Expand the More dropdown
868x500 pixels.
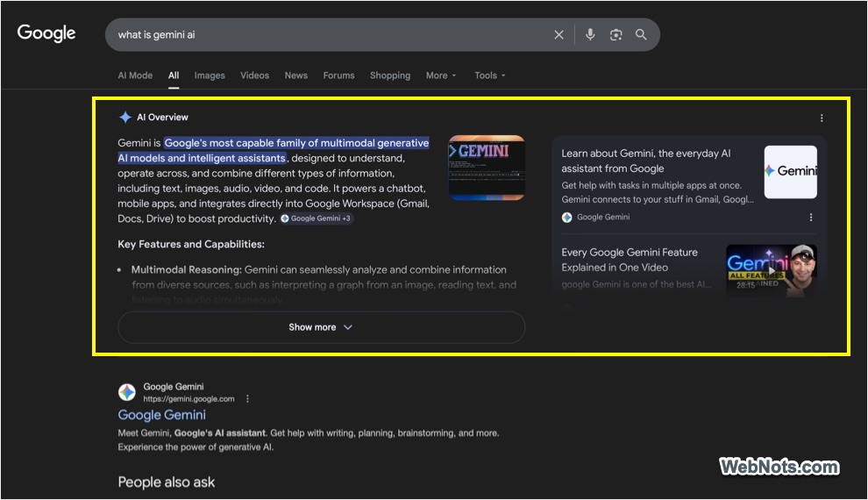pos(441,75)
